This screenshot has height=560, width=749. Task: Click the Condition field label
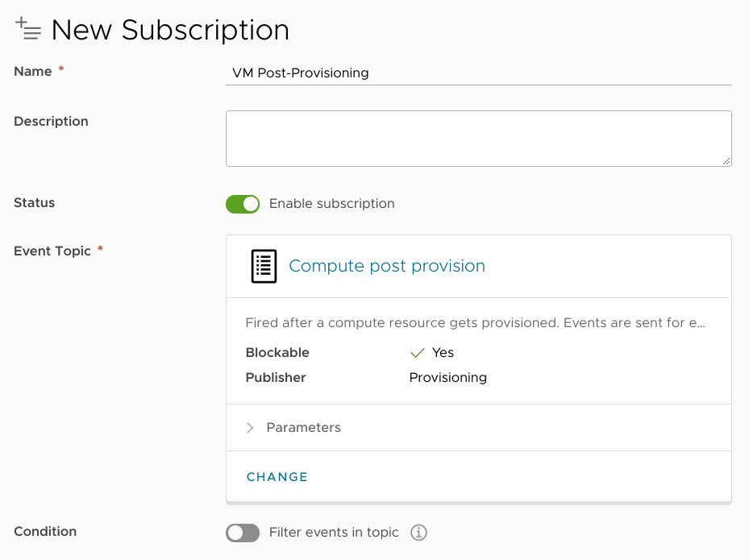pos(45,531)
